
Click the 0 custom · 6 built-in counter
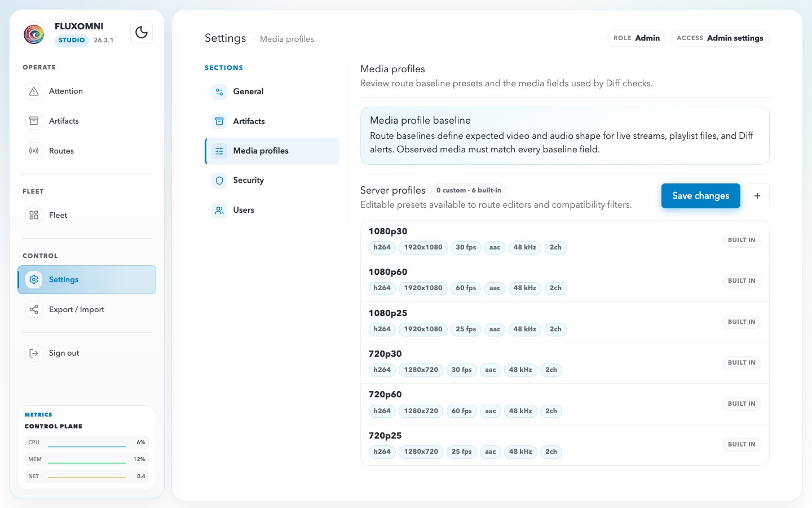coord(469,190)
